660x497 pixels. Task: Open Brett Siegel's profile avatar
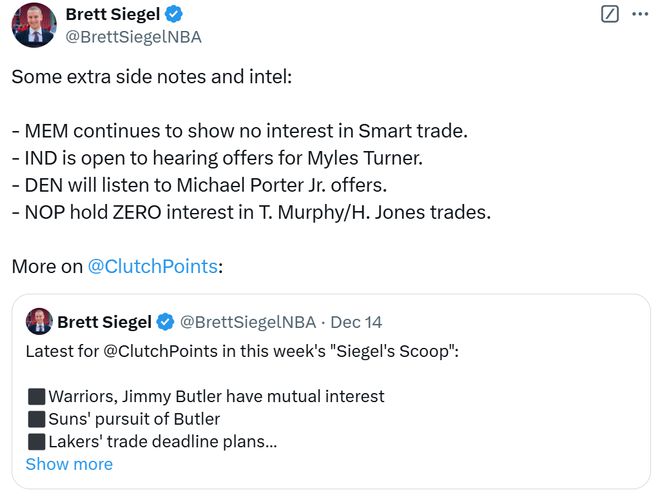point(34,25)
